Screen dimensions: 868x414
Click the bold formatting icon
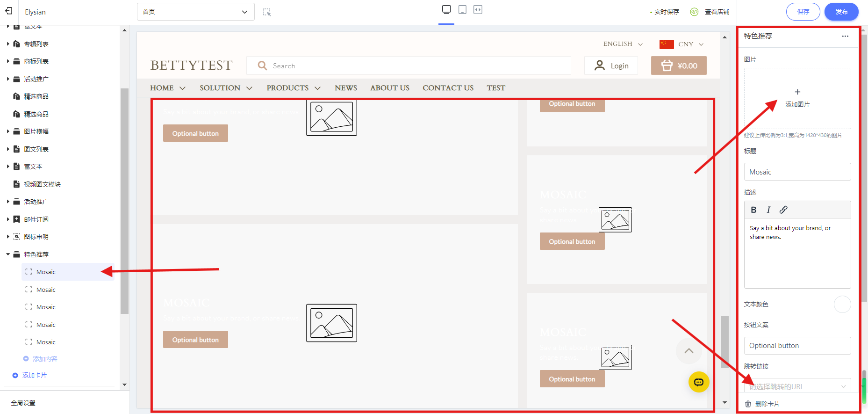(x=753, y=210)
